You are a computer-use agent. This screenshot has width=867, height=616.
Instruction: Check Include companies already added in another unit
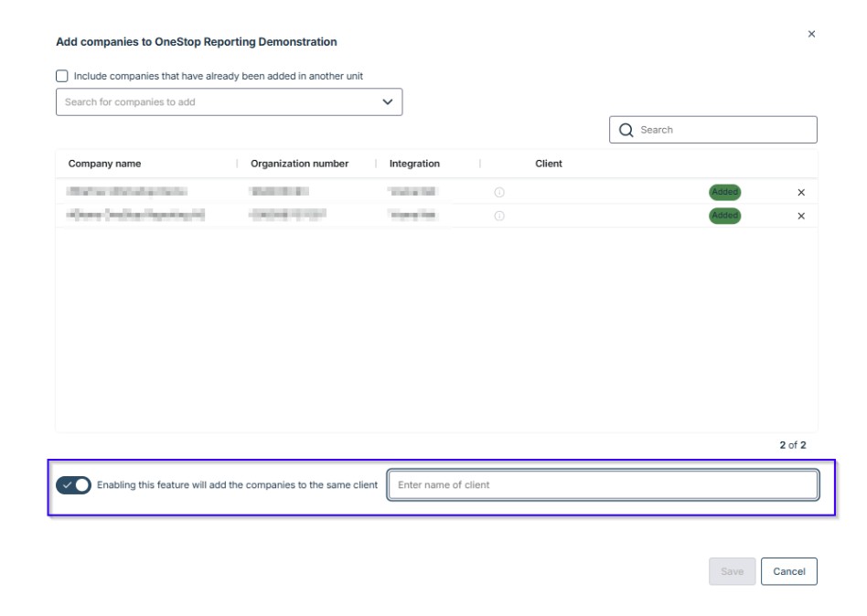[62, 77]
